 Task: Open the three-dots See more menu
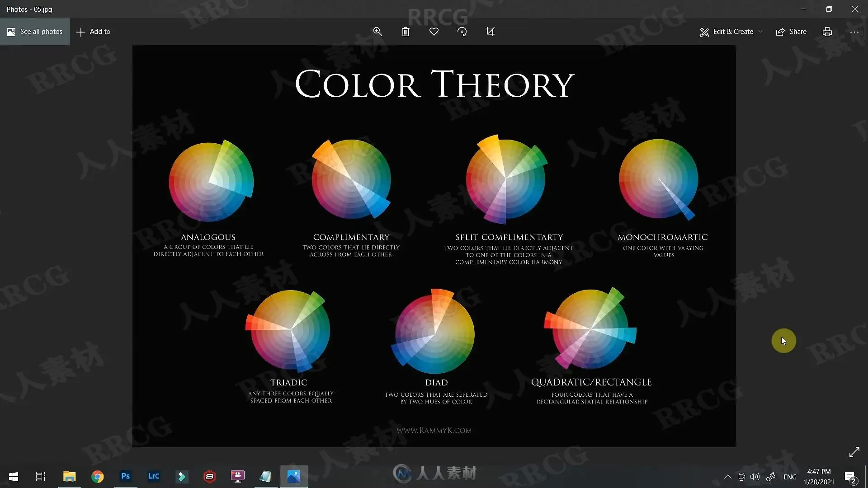point(854,32)
